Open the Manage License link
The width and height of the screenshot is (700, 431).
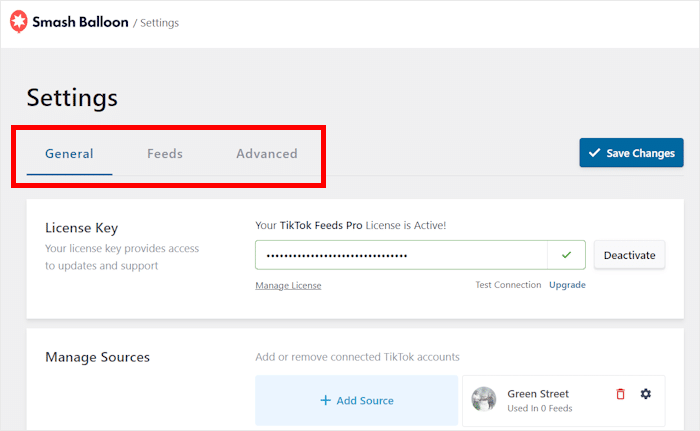pyautogui.click(x=288, y=285)
